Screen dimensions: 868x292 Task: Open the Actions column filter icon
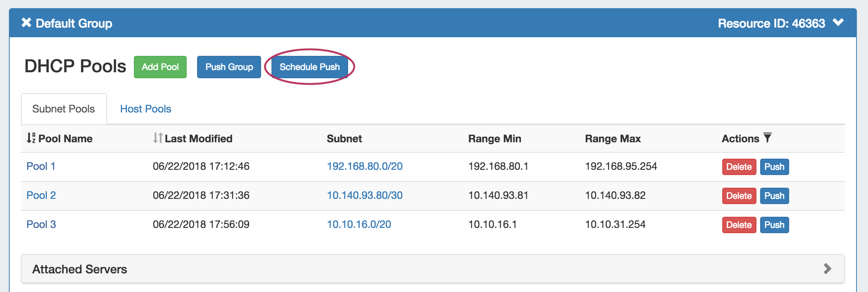pyautogui.click(x=767, y=138)
